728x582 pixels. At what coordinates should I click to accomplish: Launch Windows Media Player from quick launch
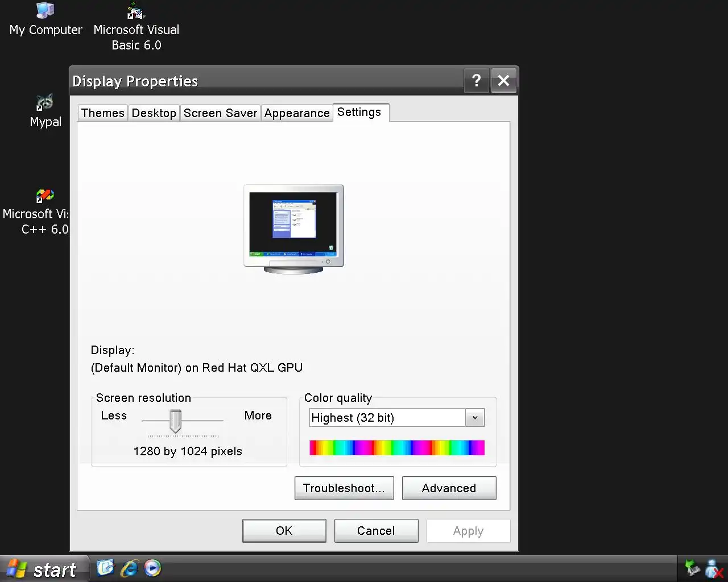[x=152, y=568]
